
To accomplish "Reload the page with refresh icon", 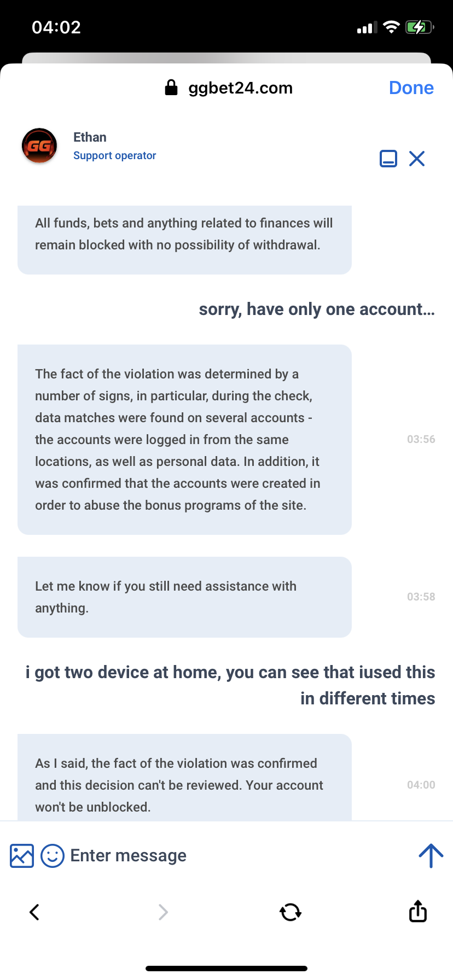I will coord(291,912).
